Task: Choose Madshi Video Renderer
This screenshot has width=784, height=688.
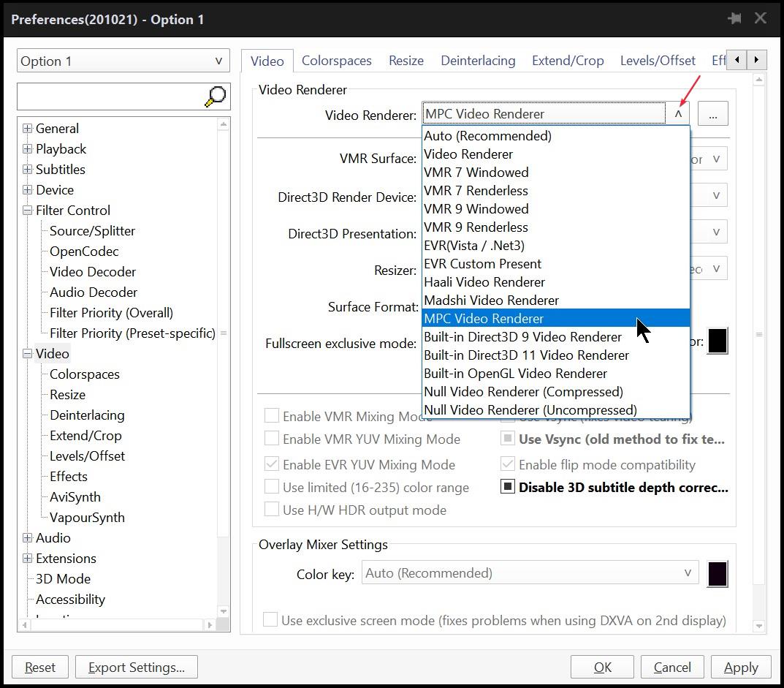Action: point(556,300)
